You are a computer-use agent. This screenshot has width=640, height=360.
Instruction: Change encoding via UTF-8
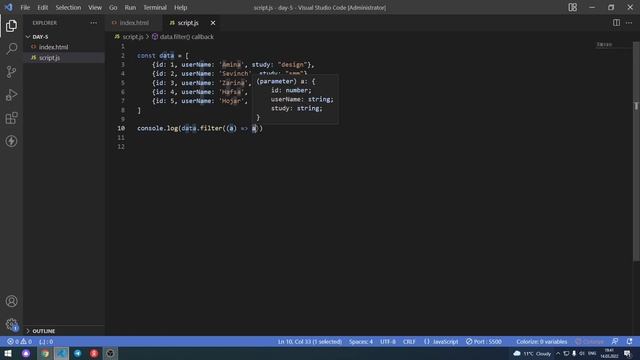[388, 342]
